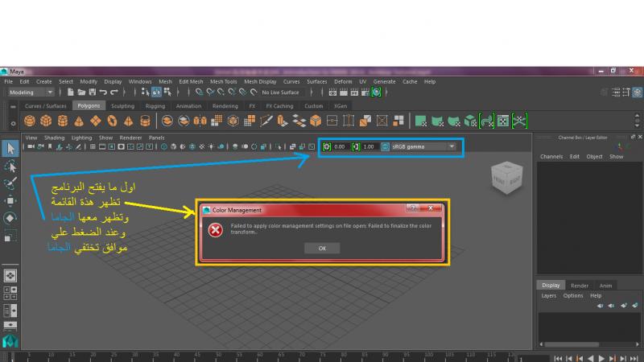Toggle snap to grids
This screenshot has width=644, height=362.
coord(199,92)
